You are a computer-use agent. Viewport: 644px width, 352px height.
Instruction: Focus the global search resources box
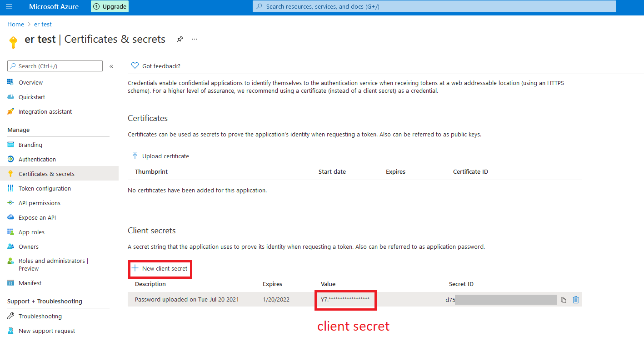[x=434, y=7]
